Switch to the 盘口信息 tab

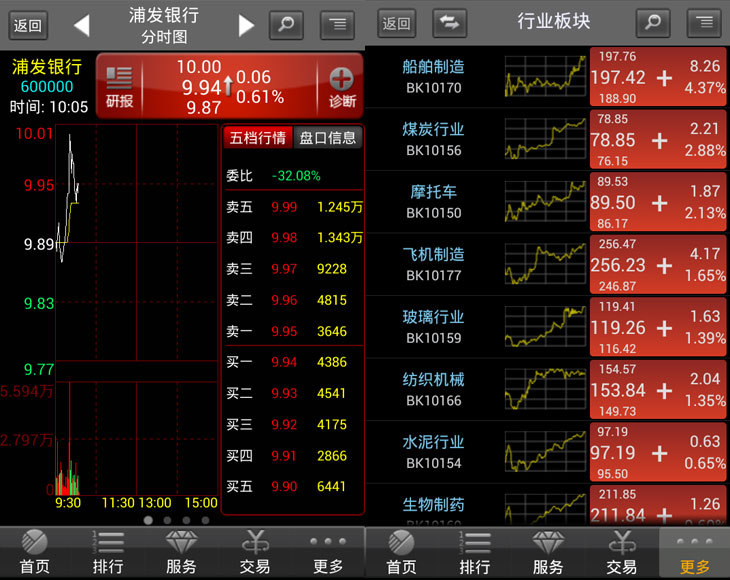pos(328,138)
